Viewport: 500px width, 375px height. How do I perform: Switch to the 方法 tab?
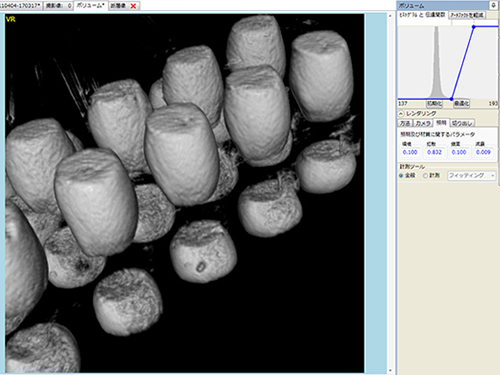(x=405, y=123)
